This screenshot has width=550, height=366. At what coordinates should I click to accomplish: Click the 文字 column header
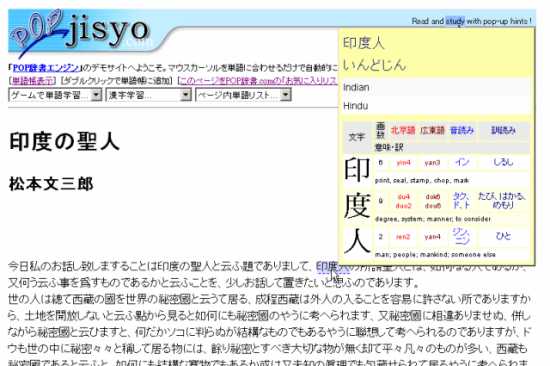(357, 137)
